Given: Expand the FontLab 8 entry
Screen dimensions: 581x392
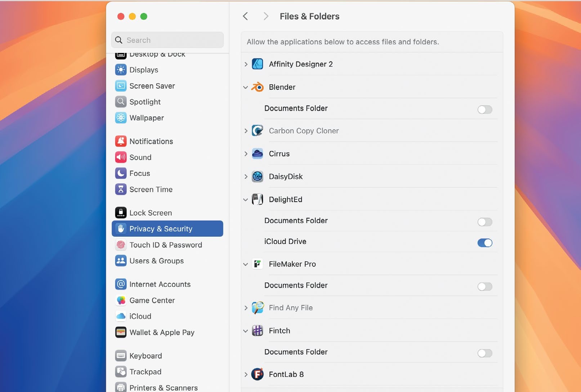Looking at the screenshot, I should pyautogui.click(x=246, y=374).
